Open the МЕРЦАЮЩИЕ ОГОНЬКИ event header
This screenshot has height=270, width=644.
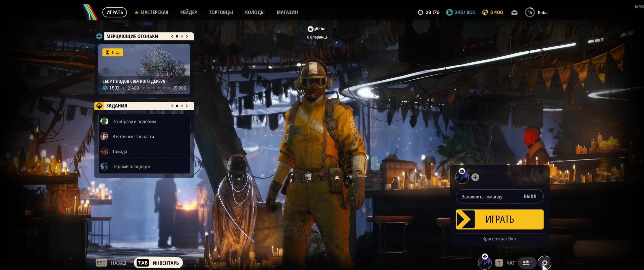pos(132,36)
